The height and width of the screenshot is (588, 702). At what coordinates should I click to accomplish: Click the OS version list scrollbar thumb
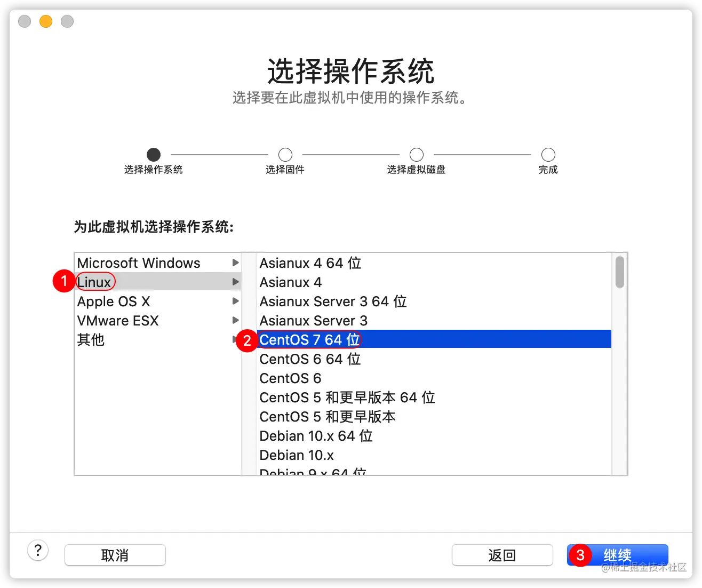(619, 272)
